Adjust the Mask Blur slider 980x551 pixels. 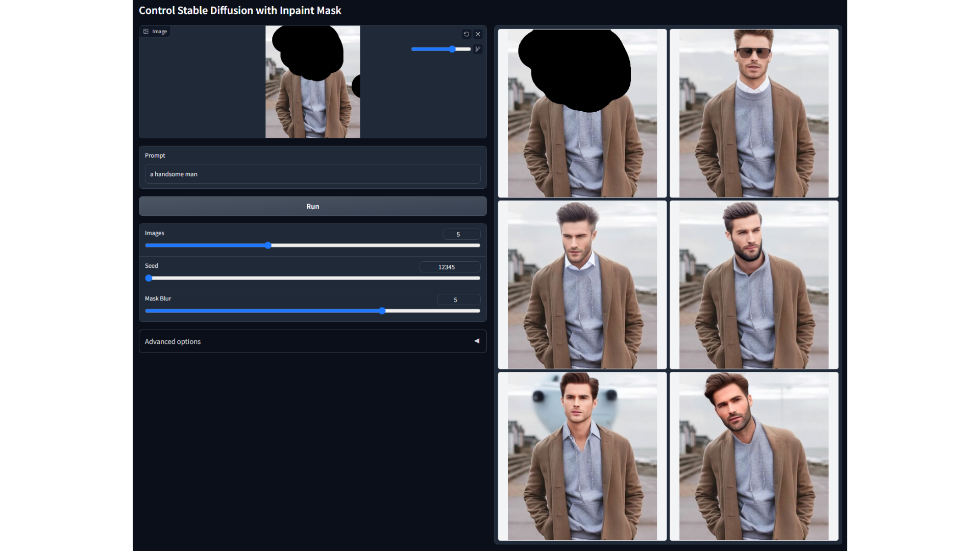(312, 311)
